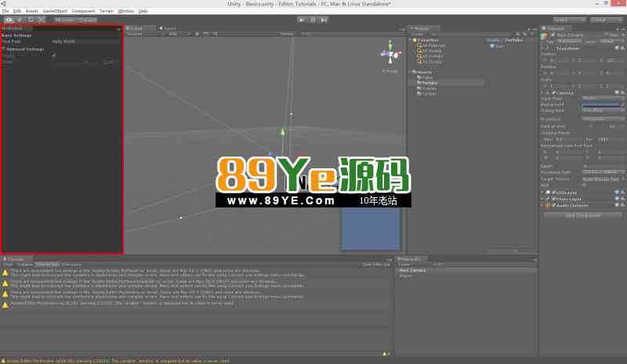Open the Rendering Path dropdown
Viewport: 627px width, 364px height.
pos(603,172)
